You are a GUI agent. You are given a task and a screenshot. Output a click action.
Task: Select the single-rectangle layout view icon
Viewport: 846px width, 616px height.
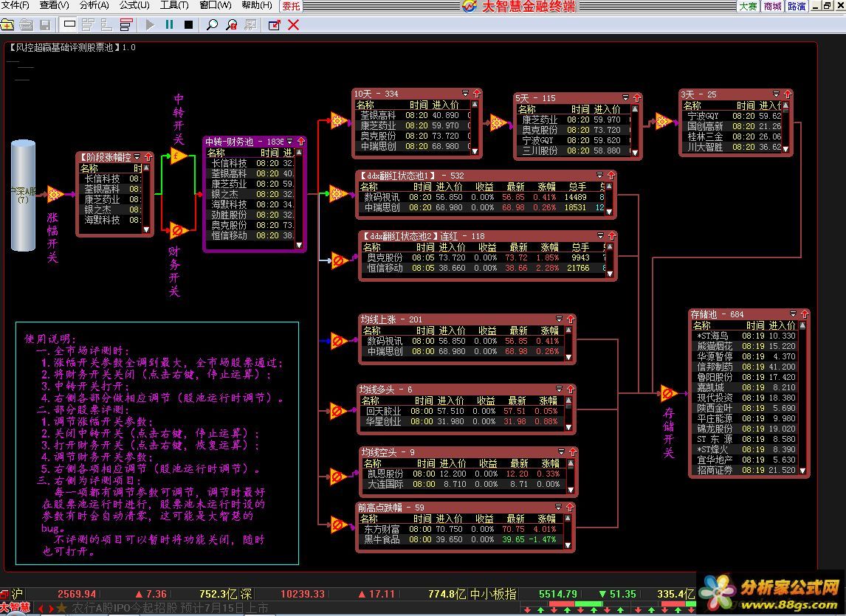[x=69, y=24]
